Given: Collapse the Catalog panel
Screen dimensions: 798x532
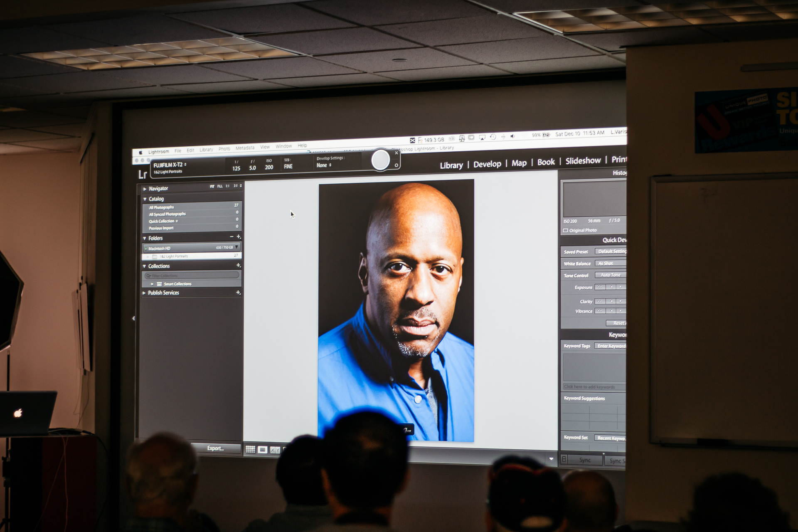Looking at the screenshot, I should 145,199.
